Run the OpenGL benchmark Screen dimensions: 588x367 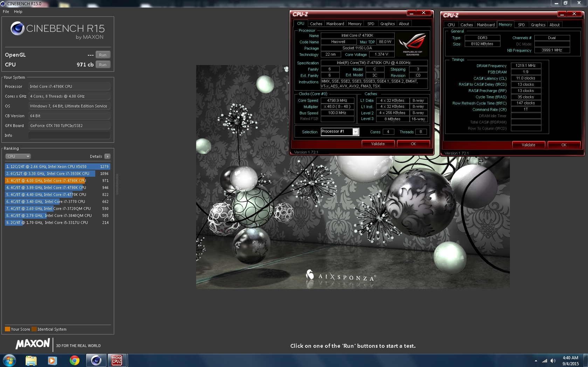103,55
